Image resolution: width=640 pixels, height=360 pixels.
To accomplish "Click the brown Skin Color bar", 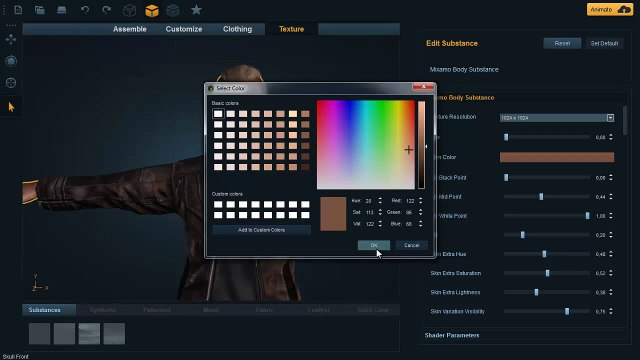I will (557, 157).
